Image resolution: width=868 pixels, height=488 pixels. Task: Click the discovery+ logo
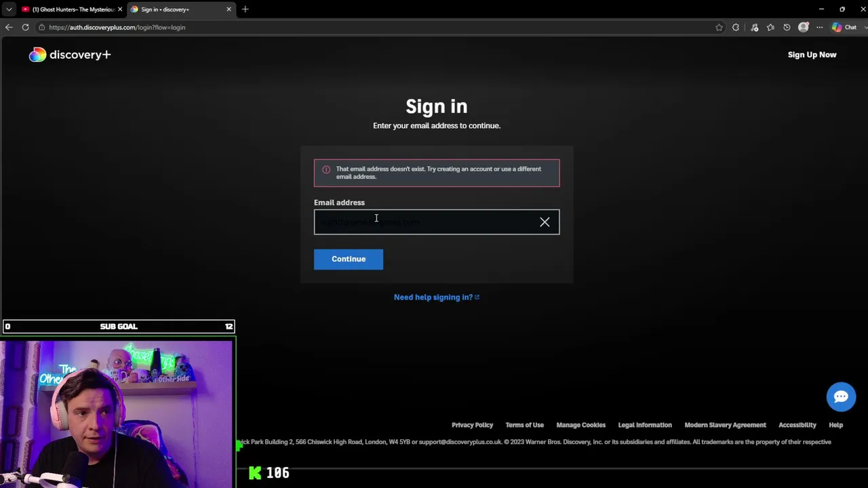coord(70,55)
